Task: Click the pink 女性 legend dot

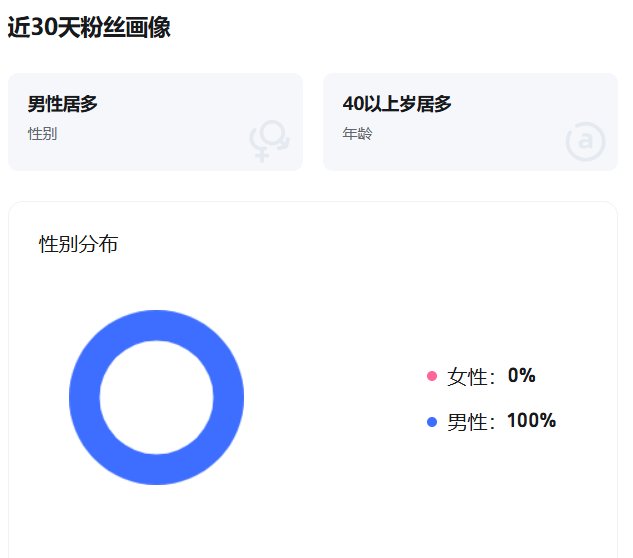Action: [432, 376]
